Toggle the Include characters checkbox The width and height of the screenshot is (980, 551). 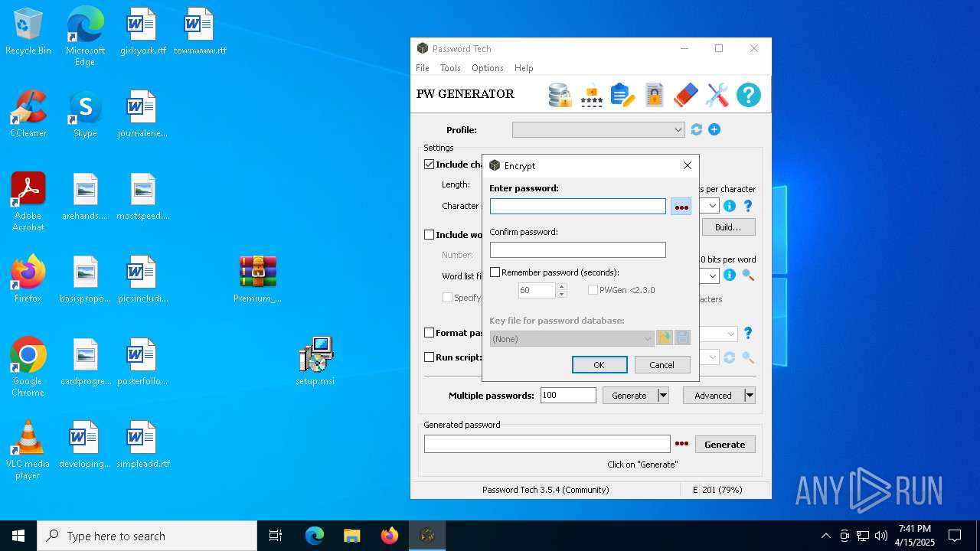430,165
